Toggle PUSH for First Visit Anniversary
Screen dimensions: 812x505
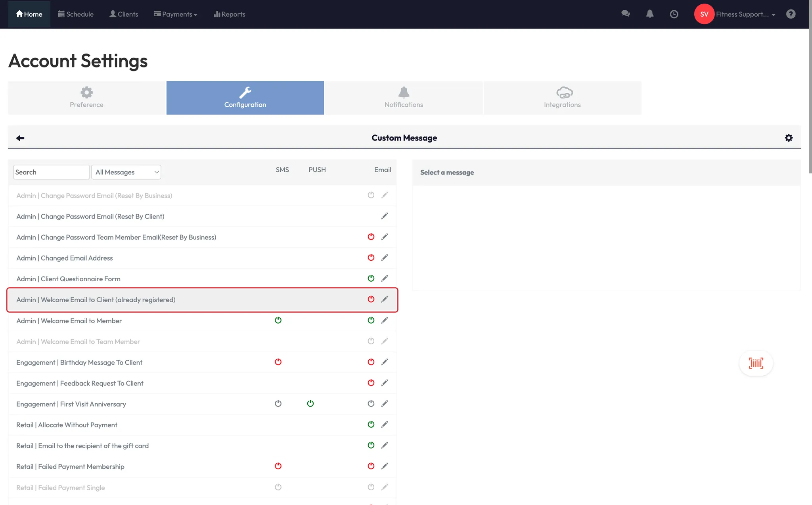(310, 403)
